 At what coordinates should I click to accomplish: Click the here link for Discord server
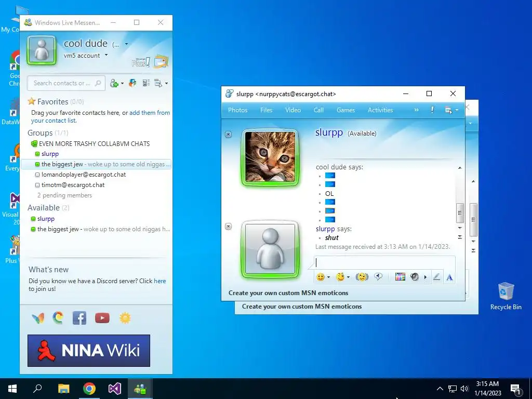pos(160,281)
